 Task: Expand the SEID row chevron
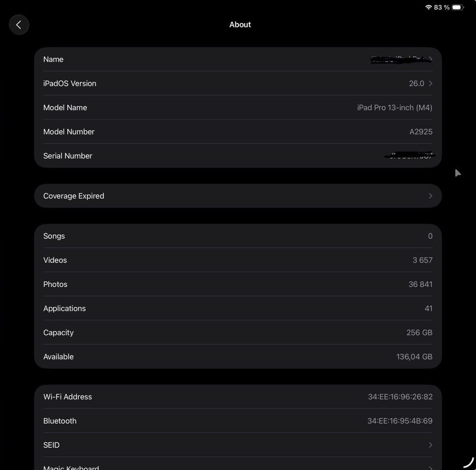[430, 445]
